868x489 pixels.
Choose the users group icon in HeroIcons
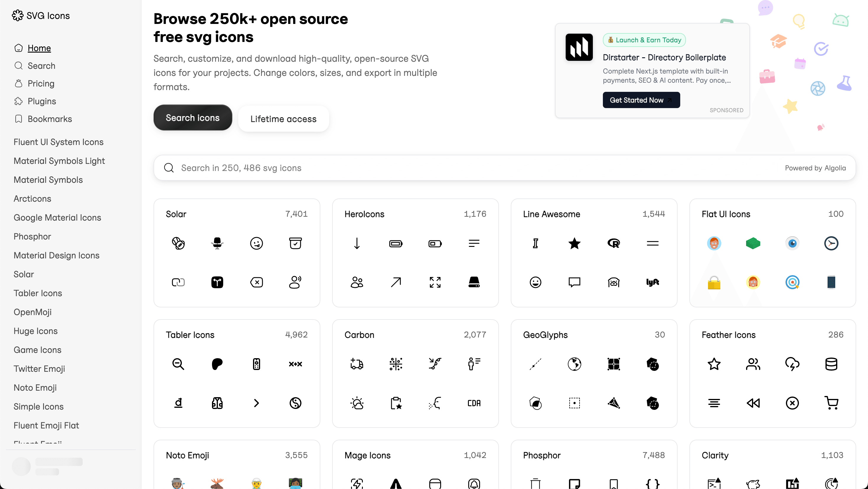357,282
